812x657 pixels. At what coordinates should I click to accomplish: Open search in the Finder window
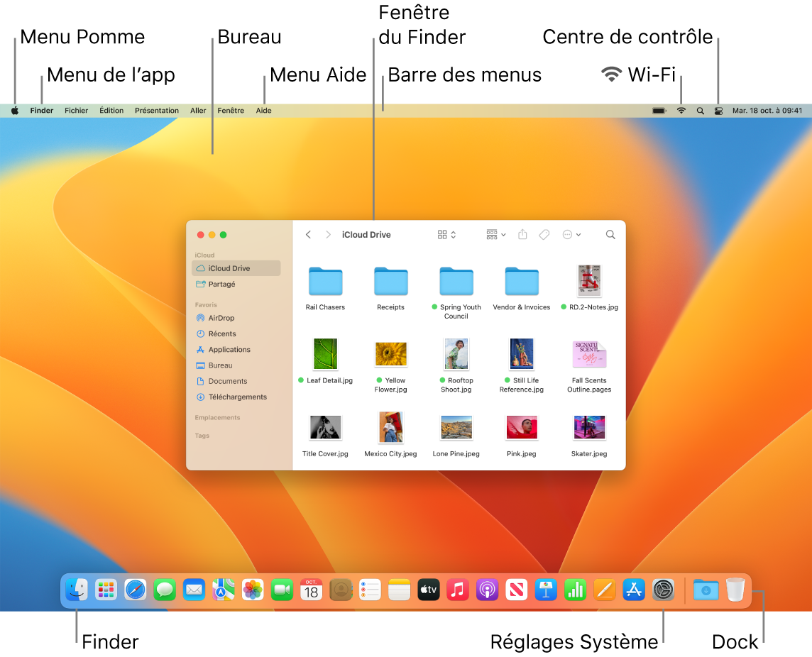[610, 234]
